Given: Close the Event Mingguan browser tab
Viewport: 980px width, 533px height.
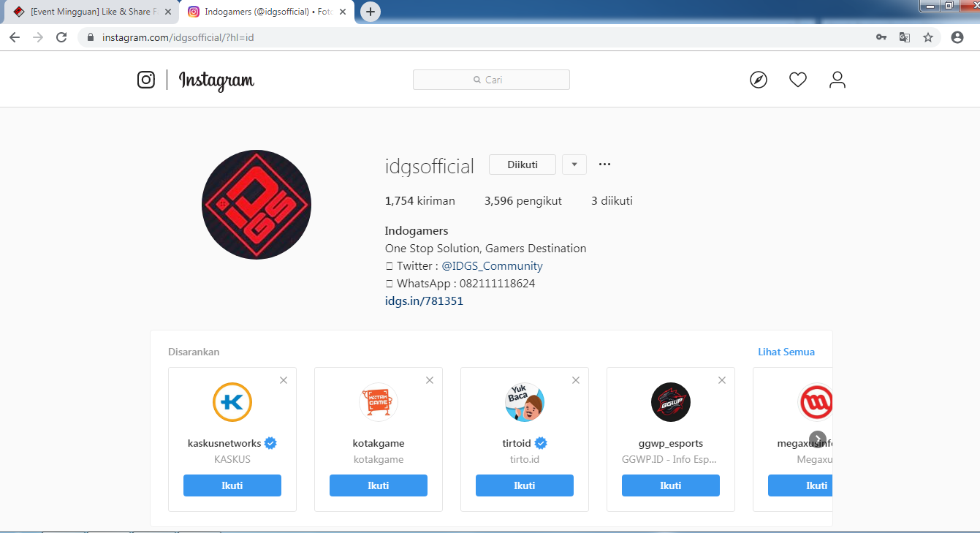Looking at the screenshot, I should click(169, 12).
